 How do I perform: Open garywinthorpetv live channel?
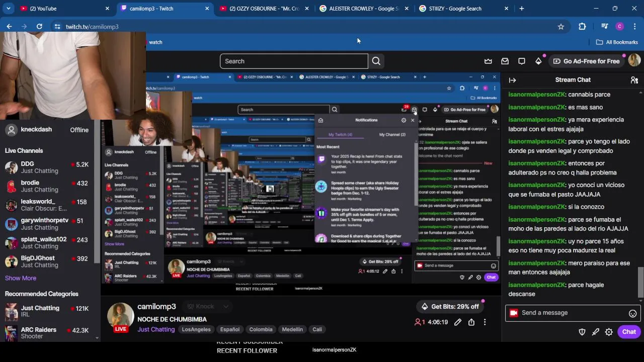coord(47,224)
